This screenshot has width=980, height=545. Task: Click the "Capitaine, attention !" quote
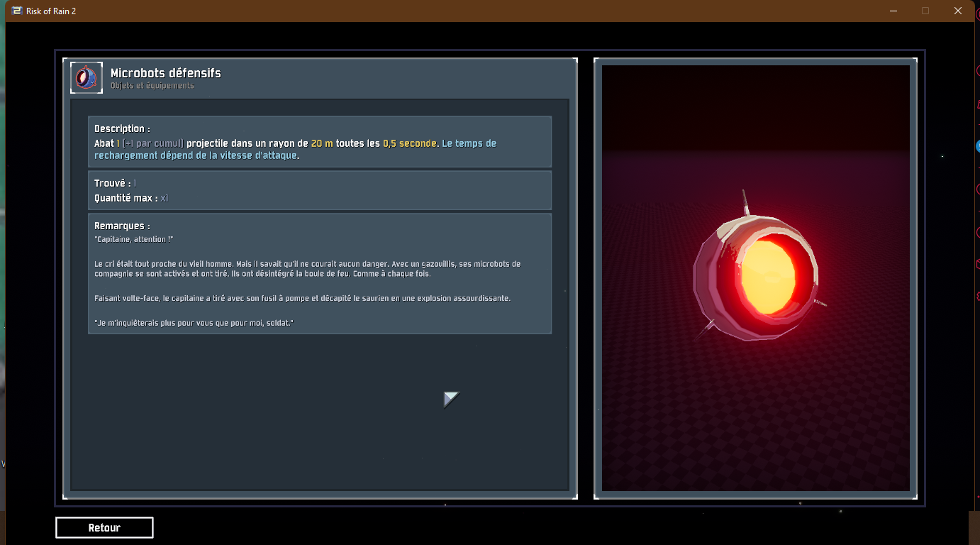(133, 240)
